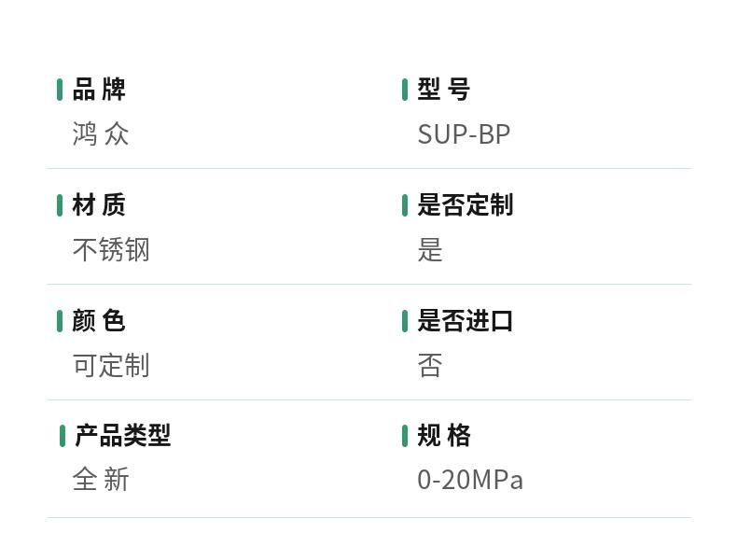Click the green marker beside 是否进口
The height and width of the screenshot is (560, 737).
405,321
